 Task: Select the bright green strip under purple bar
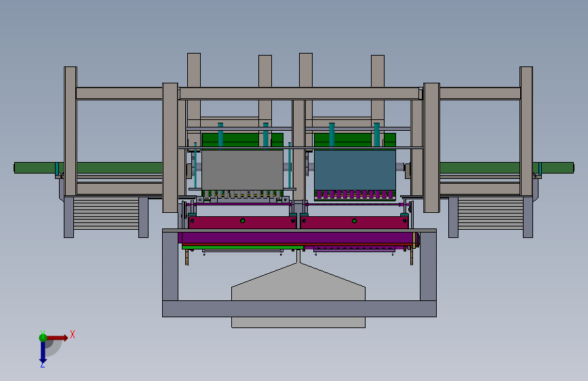pos(243,247)
